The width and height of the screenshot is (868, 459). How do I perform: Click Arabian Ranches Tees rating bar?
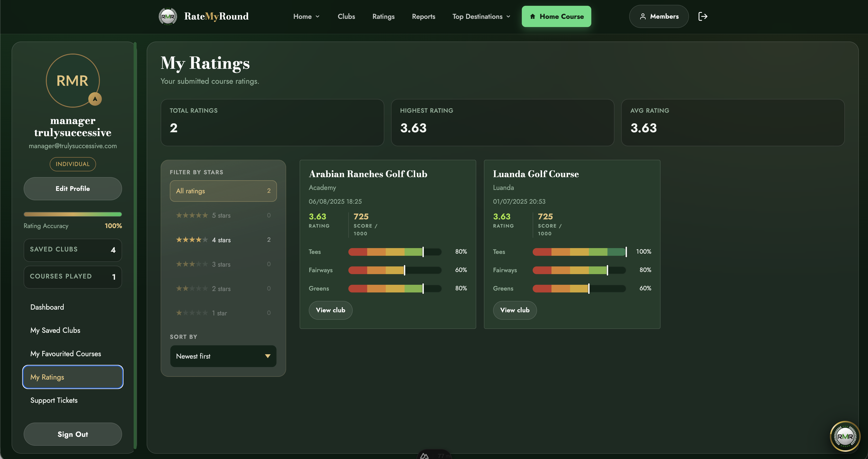[x=395, y=252]
